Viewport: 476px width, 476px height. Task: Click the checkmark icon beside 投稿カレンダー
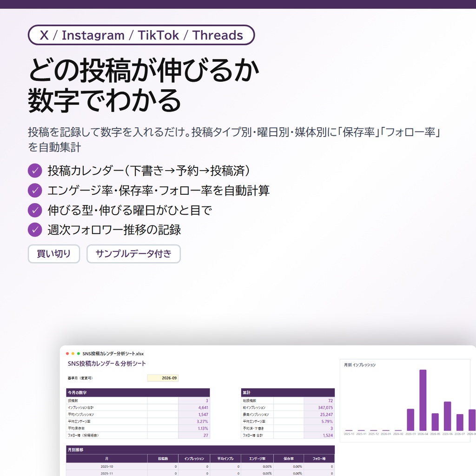pyautogui.click(x=35, y=171)
